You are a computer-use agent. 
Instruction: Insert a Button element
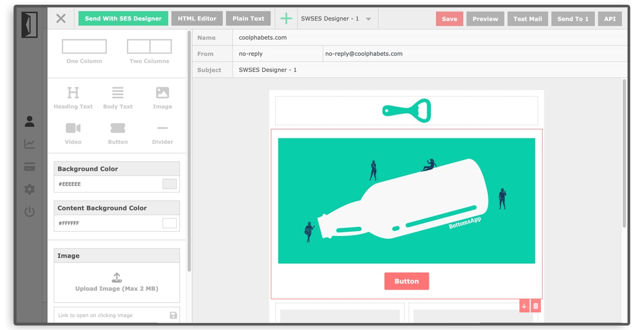point(118,134)
